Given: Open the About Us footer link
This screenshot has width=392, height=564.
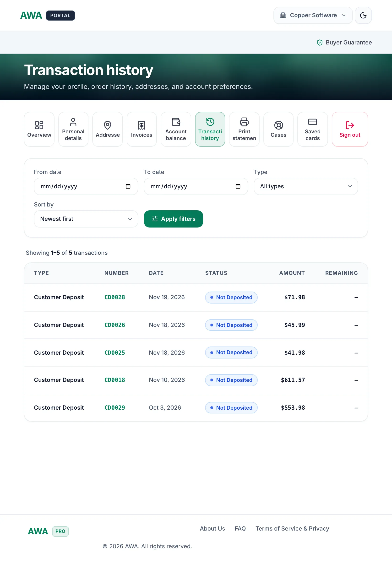Looking at the screenshot, I should 212,529.
